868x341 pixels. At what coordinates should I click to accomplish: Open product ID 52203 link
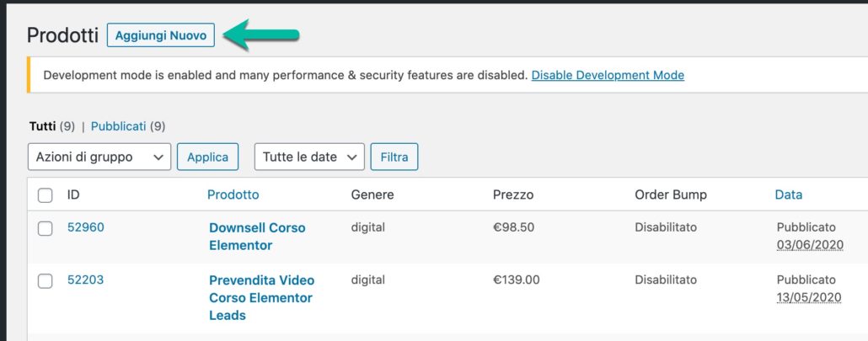(x=86, y=280)
